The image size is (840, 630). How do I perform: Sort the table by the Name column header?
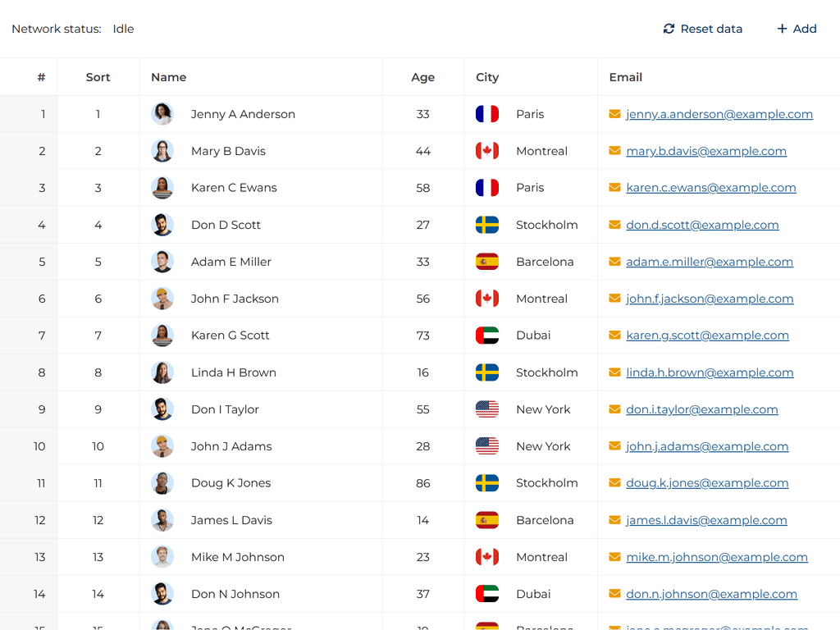(169, 77)
